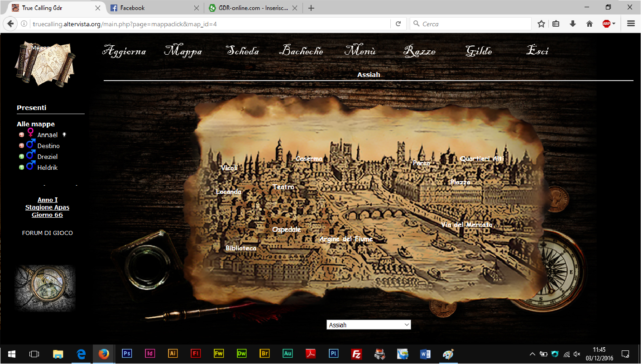643x364 pixels.
Task: Click the green status dot beside Dreziel
Action: pyautogui.click(x=21, y=157)
